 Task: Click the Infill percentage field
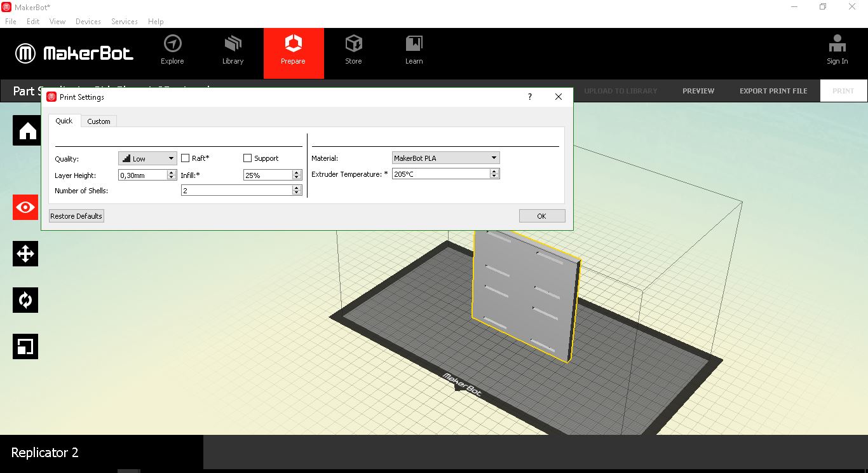coord(268,175)
